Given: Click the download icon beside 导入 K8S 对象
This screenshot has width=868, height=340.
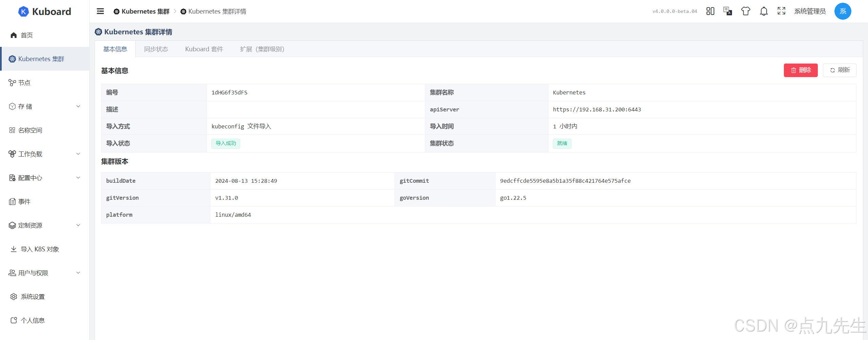Looking at the screenshot, I should [x=14, y=249].
